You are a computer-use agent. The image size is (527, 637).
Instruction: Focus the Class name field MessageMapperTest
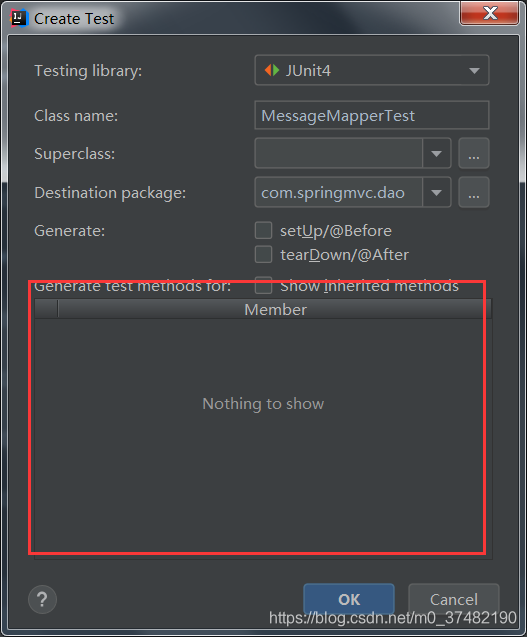click(x=372, y=115)
